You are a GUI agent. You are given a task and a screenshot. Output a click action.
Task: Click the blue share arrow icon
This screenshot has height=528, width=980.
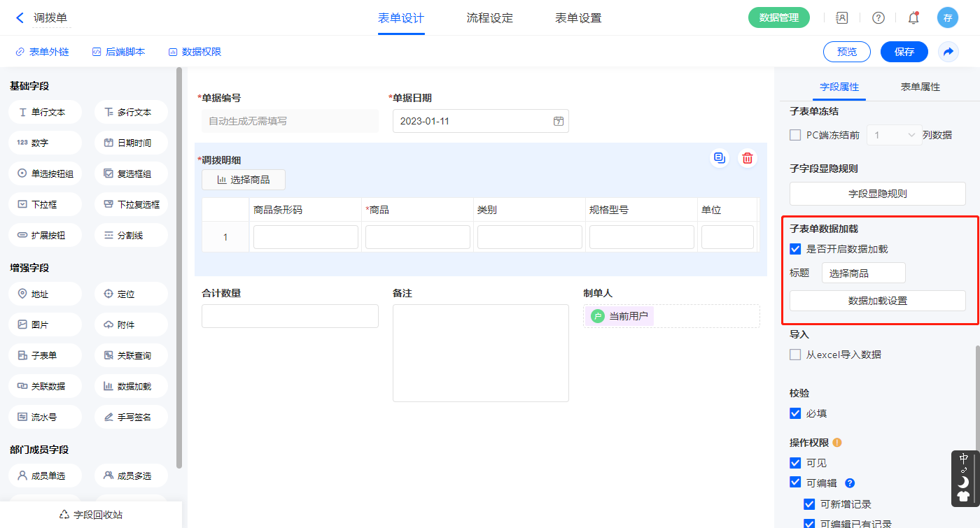(x=948, y=52)
